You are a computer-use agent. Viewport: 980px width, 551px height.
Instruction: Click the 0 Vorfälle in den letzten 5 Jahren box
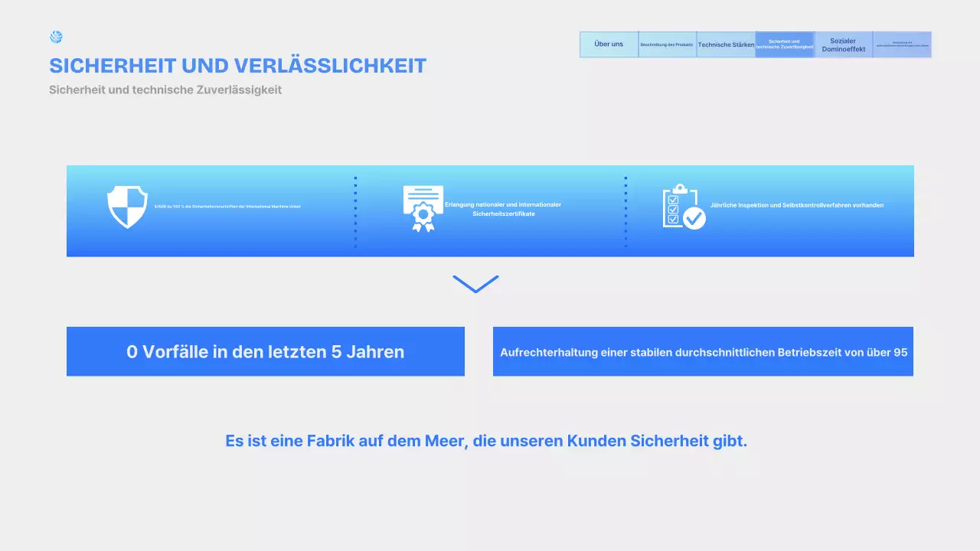[x=265, y=352]
